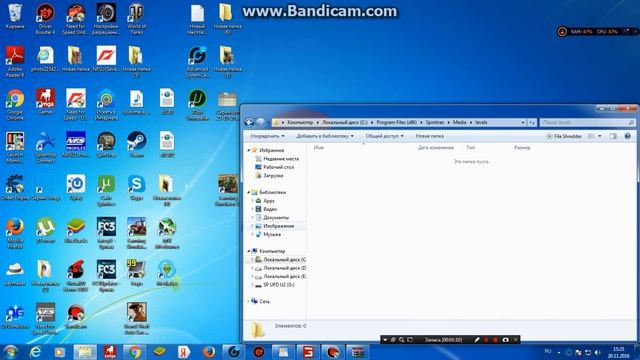Viewport: 640px width, 360px height.
Task: Click the Explorer search field
Action: tap(587, 122)
